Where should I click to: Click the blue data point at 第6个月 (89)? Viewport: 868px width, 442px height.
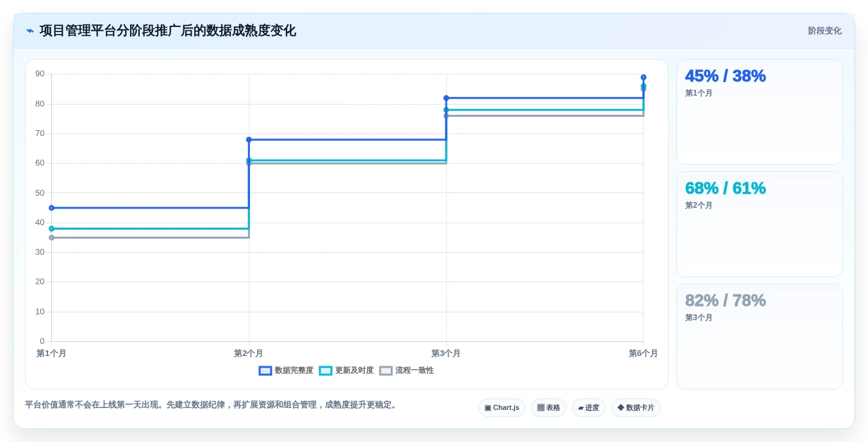click(644, 77)
